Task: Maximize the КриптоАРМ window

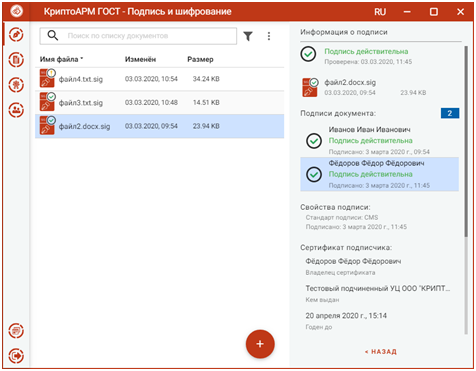Action: (434, 12)
